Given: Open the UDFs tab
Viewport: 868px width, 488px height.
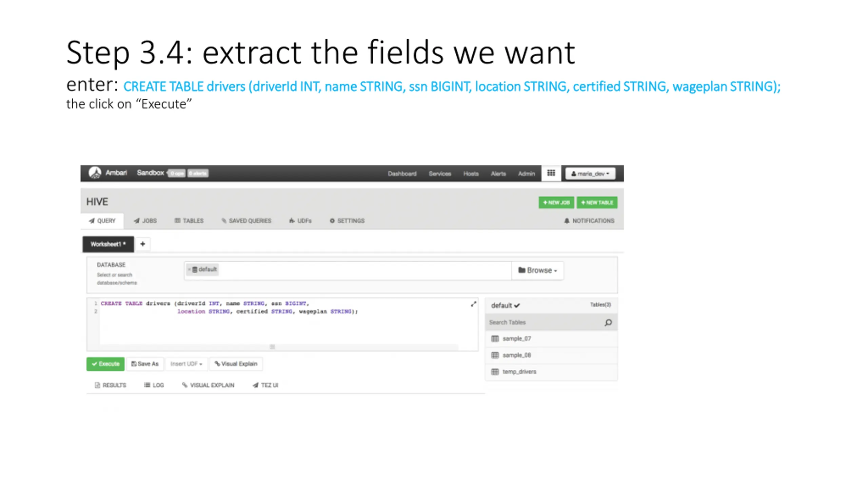Looking at the screenshot, I should 300,221.
